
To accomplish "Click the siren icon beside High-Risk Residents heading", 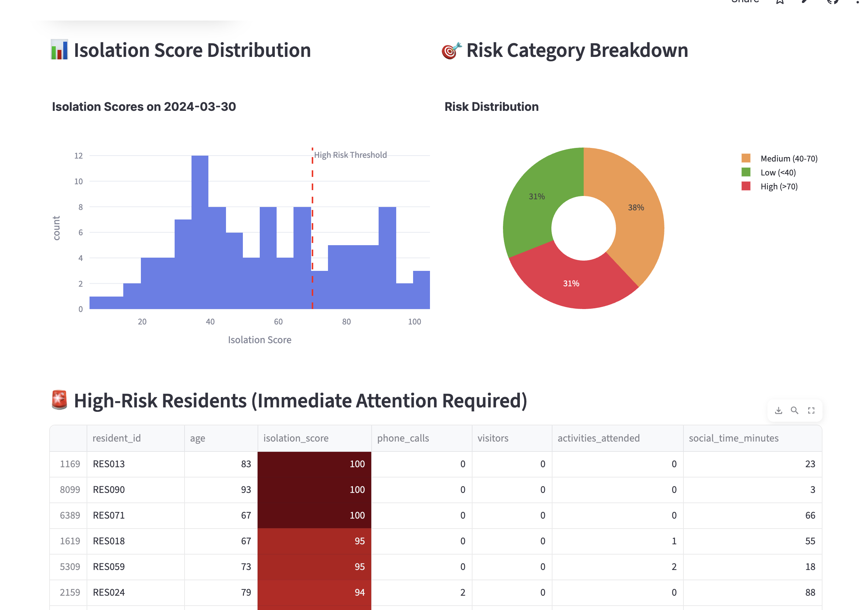I will (x=59, y=400).
